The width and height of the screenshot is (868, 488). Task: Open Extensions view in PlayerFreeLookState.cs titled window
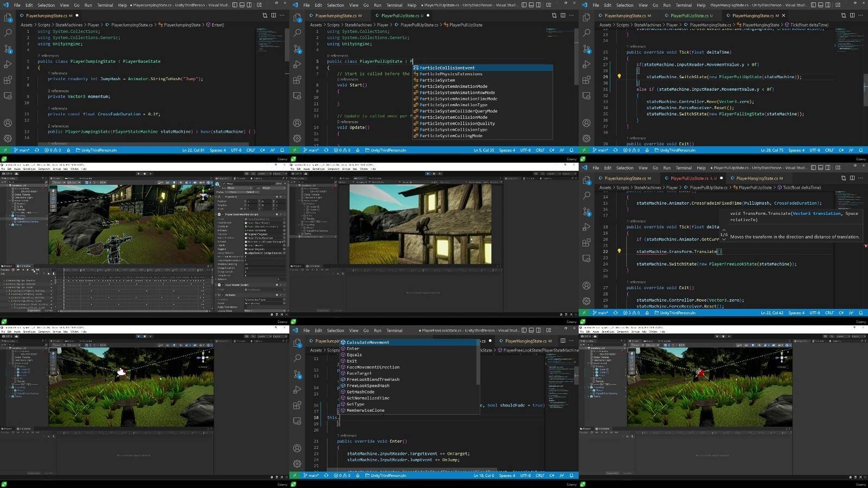(x=297, y=405)
